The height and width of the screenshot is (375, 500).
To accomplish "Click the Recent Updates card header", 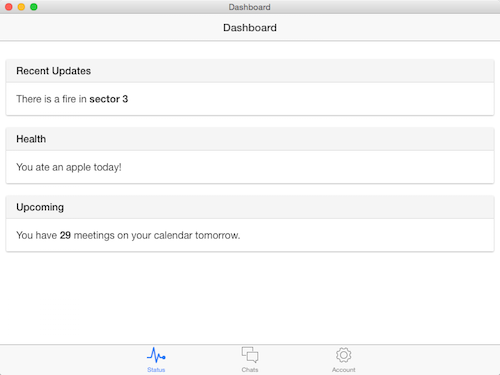I will click(x=250, y=71).
